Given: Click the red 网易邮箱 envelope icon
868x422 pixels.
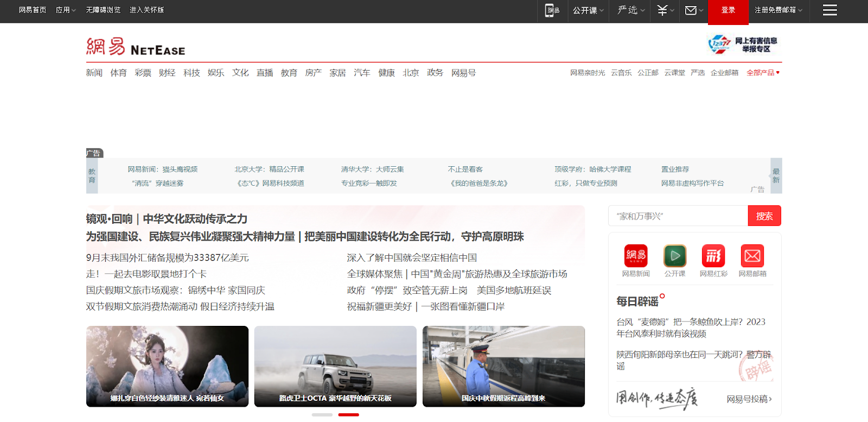Looking at the screenshot, I should coord(752,256).
